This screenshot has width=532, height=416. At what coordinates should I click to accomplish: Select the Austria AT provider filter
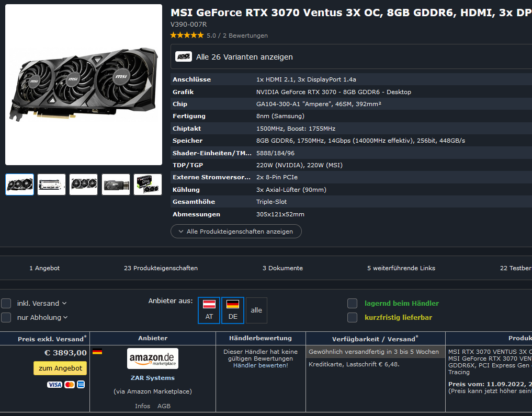209,310
